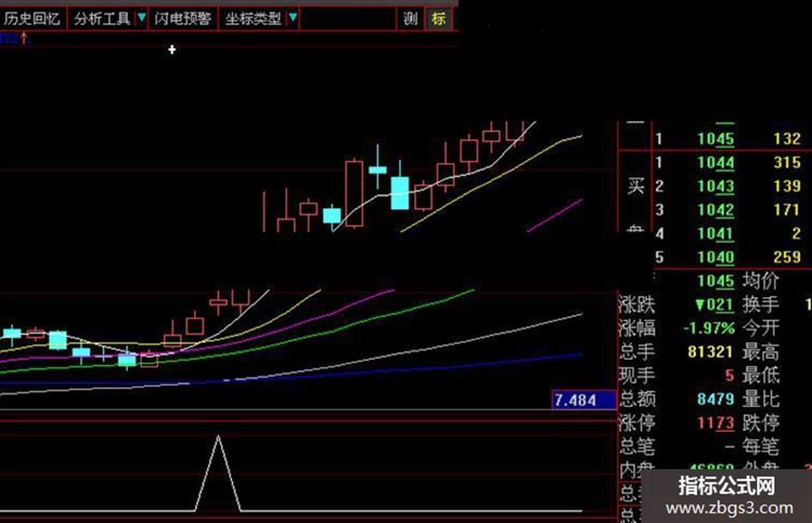Click the 均价 label
This screenshot has height=523, width=812.
point(760,281)
